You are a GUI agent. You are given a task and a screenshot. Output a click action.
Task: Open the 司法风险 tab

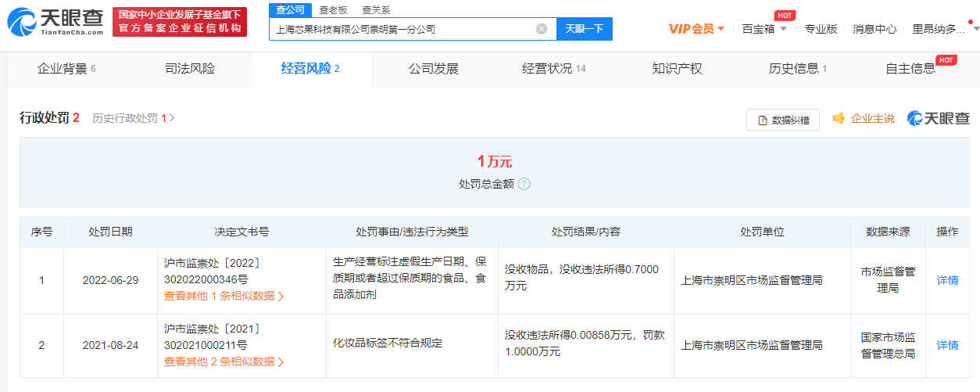tap(189, 69)
